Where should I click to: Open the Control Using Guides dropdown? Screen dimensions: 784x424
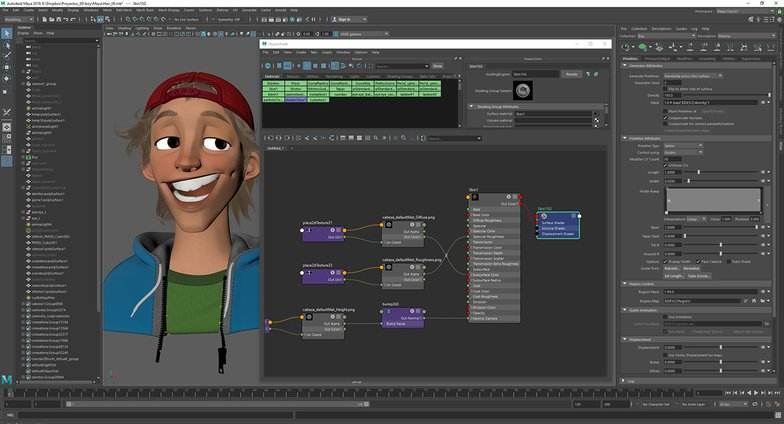[683, 152]
